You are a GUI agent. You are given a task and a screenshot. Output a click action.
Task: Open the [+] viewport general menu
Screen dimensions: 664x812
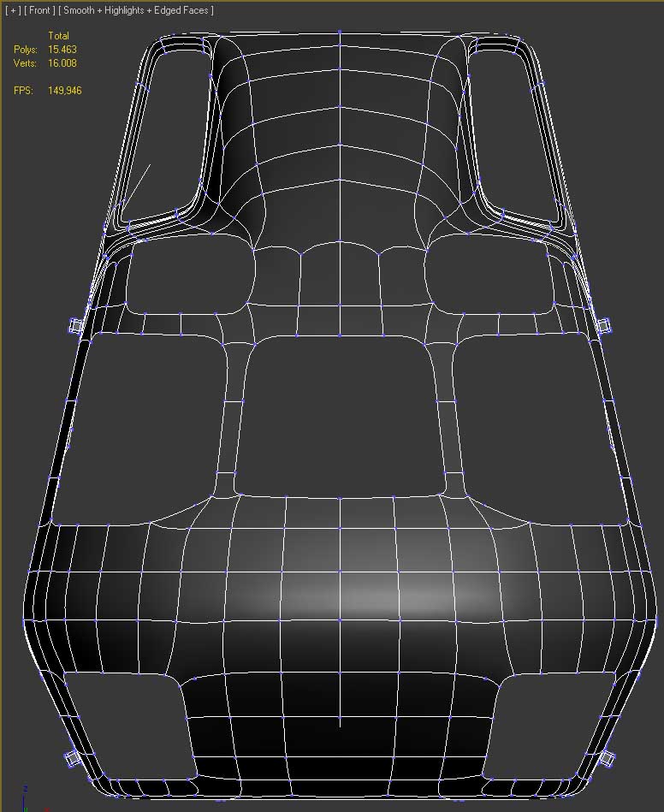[x=13, y=10]
